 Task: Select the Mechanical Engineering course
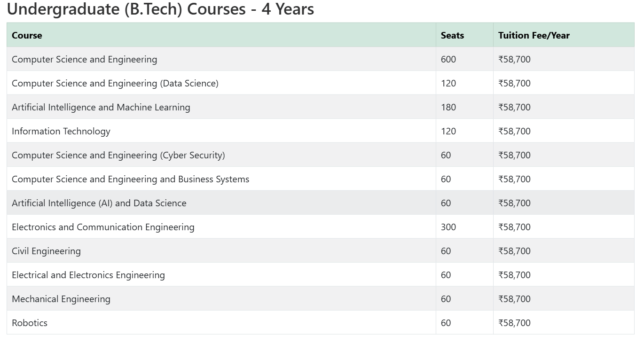pyautogui.click(x=61, y=299)
